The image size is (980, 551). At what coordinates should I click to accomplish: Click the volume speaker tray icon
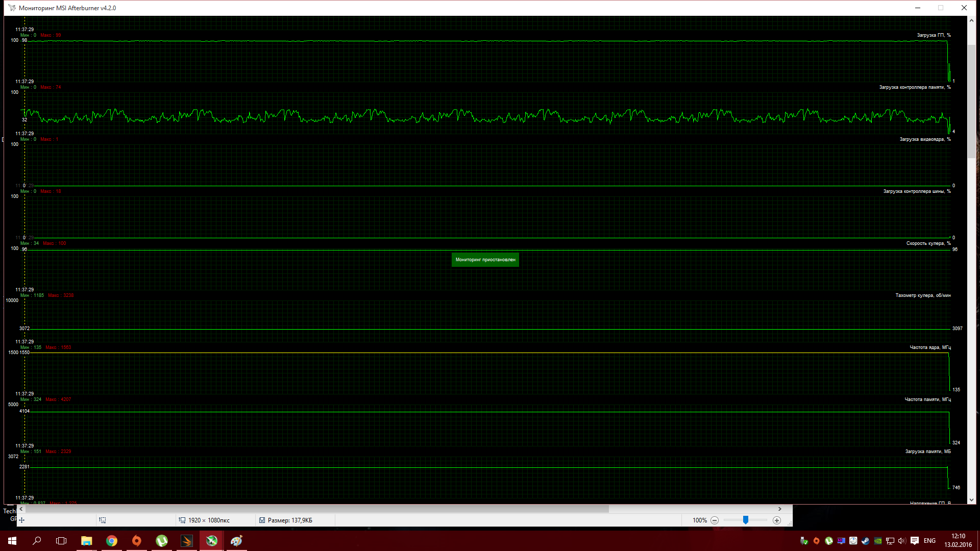click(x=902, y=541)
